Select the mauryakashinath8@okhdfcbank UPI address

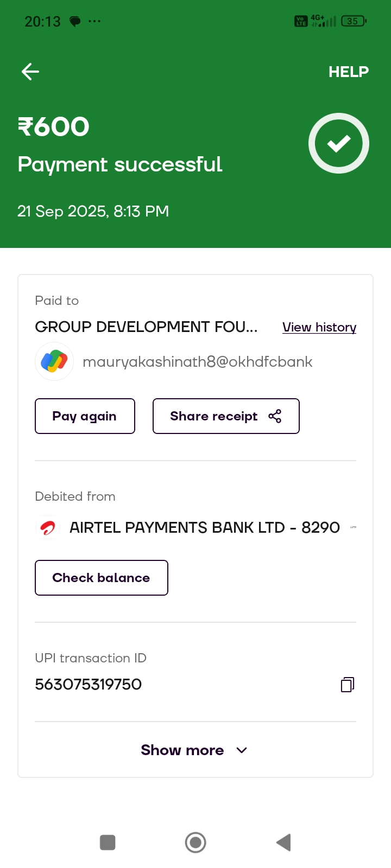tap(197, 362)
